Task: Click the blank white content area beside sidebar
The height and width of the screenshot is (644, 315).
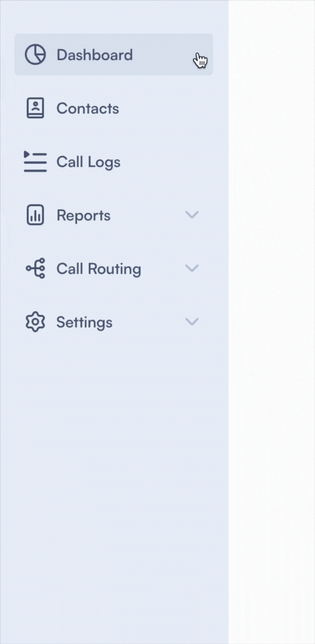Action: (272, 286)
